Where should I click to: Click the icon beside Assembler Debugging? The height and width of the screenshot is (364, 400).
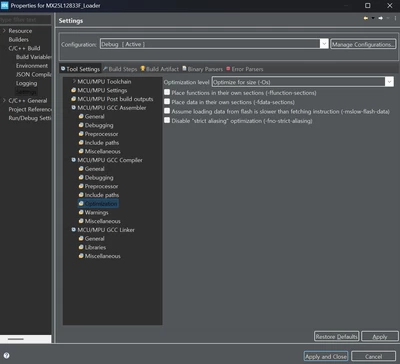coord(81,125)
